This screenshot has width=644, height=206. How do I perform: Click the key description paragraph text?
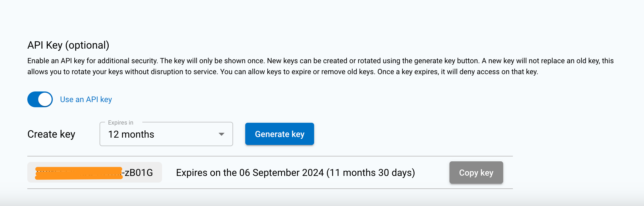(303, 66)
